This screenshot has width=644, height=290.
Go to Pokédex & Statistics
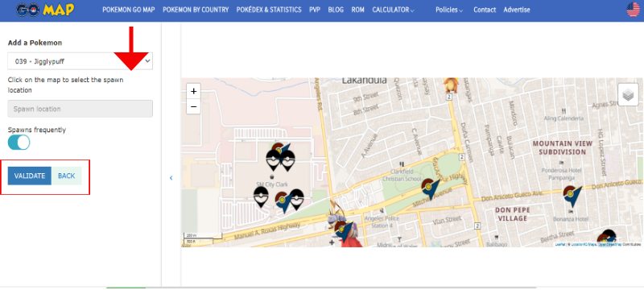(x=269, y=10)
